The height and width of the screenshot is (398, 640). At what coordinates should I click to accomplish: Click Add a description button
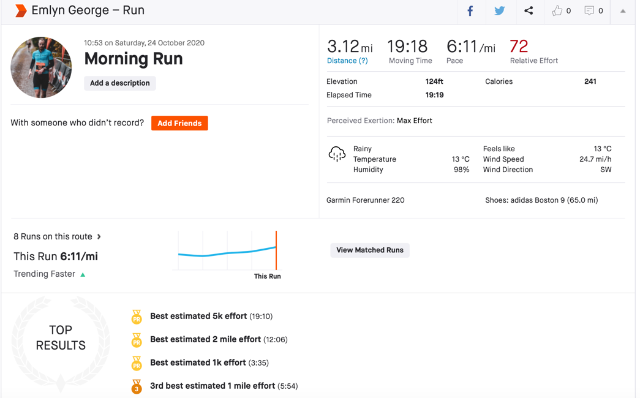tap(120, 83)
